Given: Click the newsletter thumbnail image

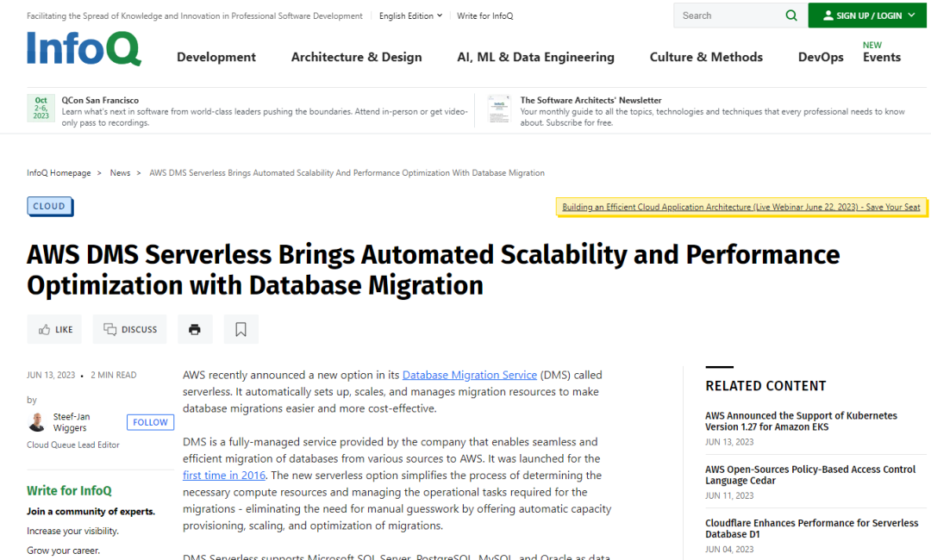Looking at the screenshot, I should (499, 109).
